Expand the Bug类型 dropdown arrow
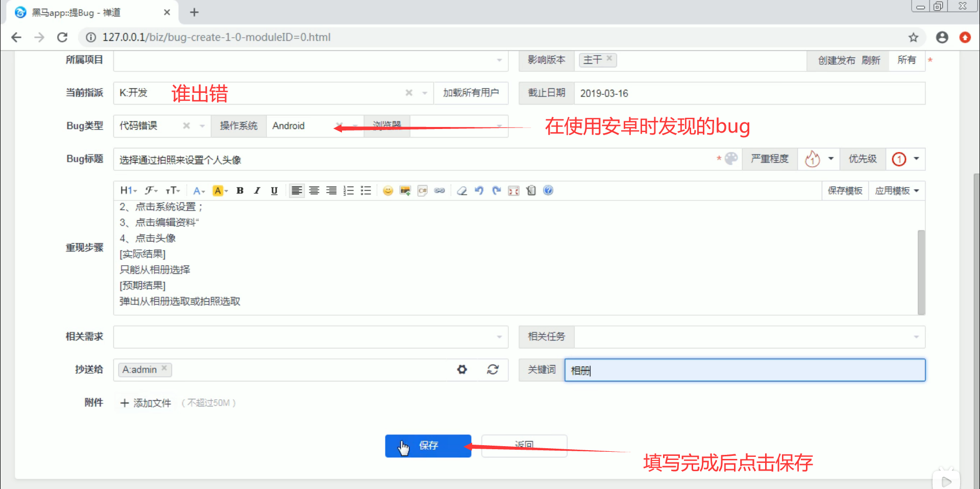This screenshot has height=489, width=980. 202,125
